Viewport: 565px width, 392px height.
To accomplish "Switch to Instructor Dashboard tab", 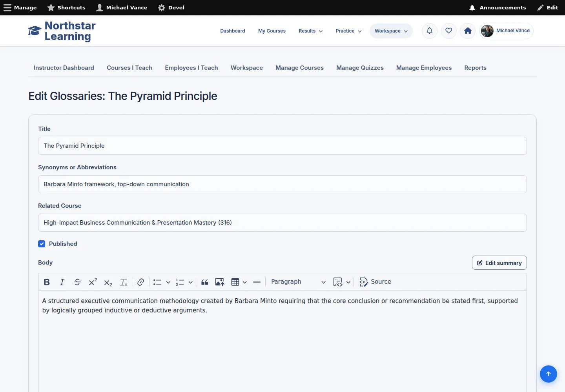I will [x=64, y=68].
